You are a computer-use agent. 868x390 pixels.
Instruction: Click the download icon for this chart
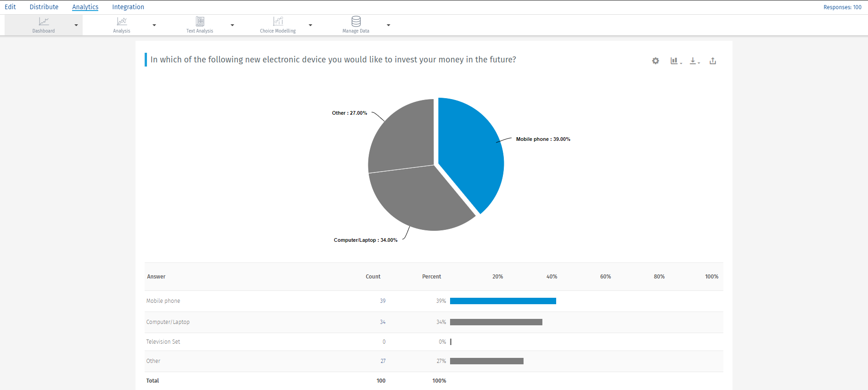[693, 61]
